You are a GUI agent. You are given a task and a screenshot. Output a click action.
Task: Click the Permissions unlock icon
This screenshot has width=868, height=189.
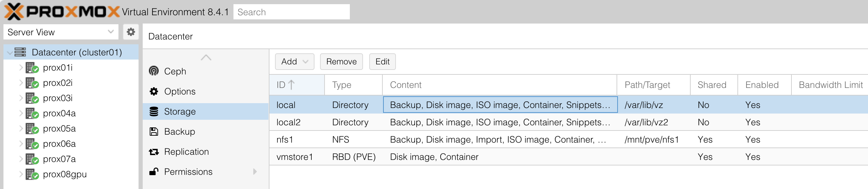coord(154,172)
